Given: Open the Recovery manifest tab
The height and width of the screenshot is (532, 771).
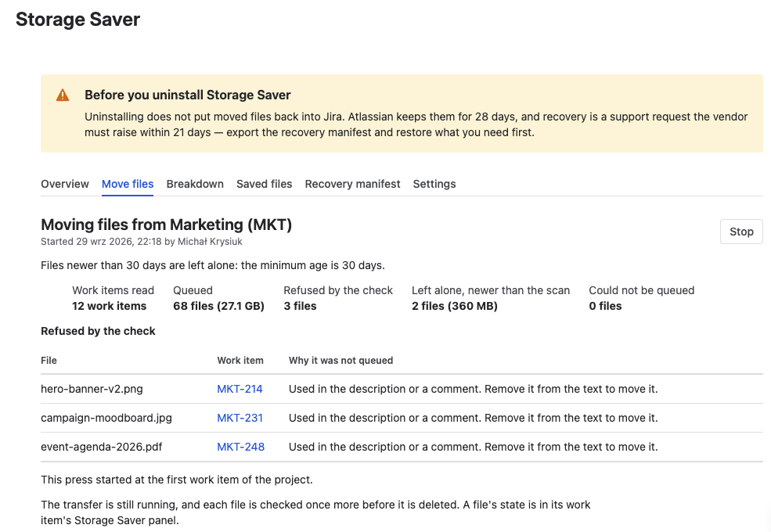Looking at the screenshot, I should pos(352,184).
